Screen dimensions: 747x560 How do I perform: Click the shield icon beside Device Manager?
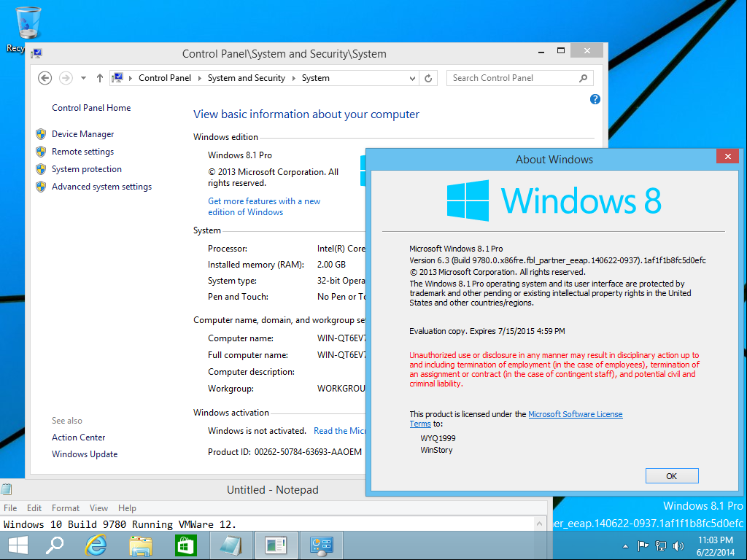[41, 134]
